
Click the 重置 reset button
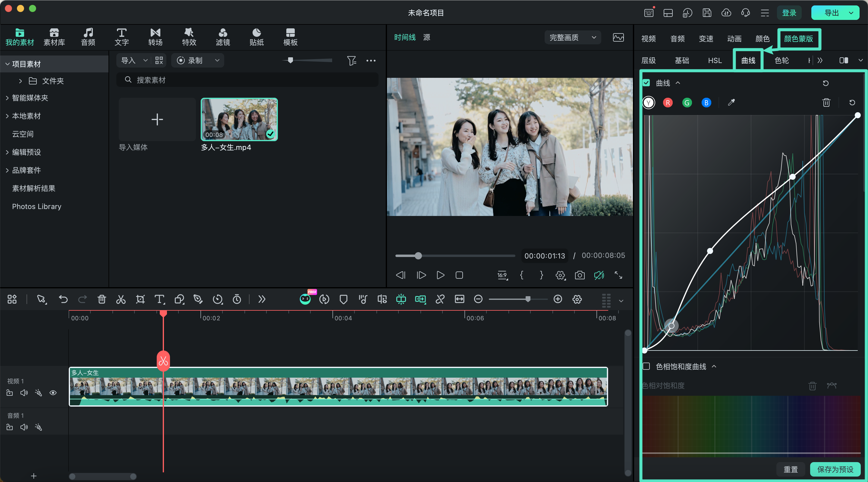point(791,469)
